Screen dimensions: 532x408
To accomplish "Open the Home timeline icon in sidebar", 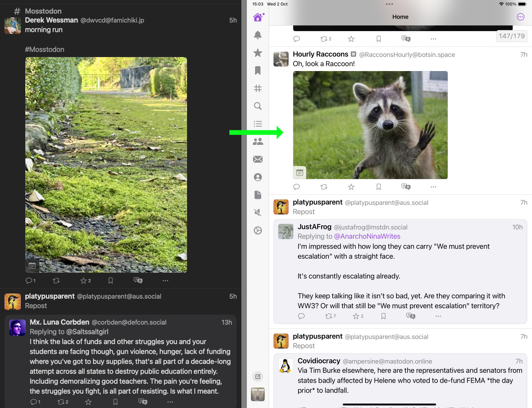I will 258,17.
